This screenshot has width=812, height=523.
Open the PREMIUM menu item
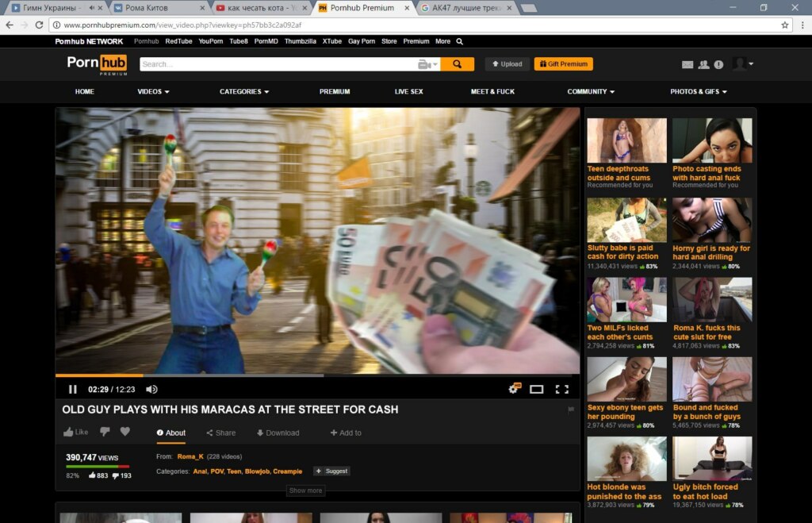pos(335,92)
